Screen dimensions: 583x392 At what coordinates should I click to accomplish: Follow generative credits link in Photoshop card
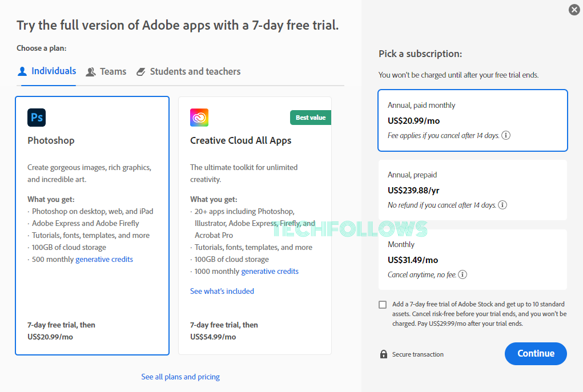104,260
